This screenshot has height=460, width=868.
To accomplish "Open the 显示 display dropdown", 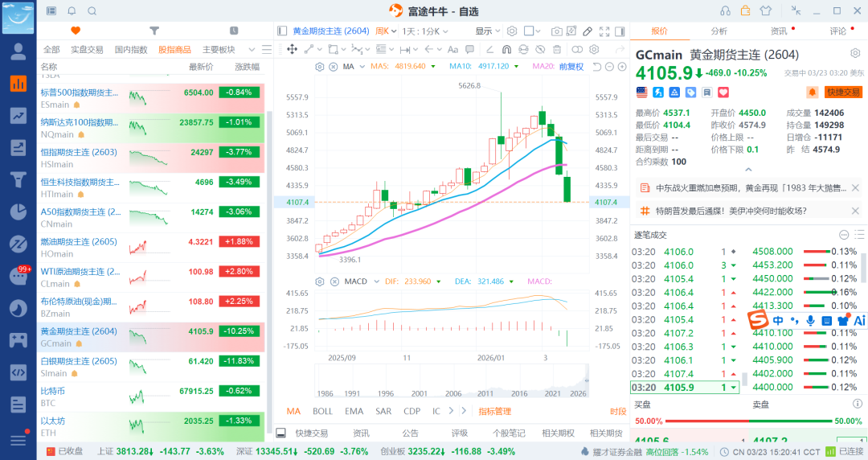I will 488,31.
